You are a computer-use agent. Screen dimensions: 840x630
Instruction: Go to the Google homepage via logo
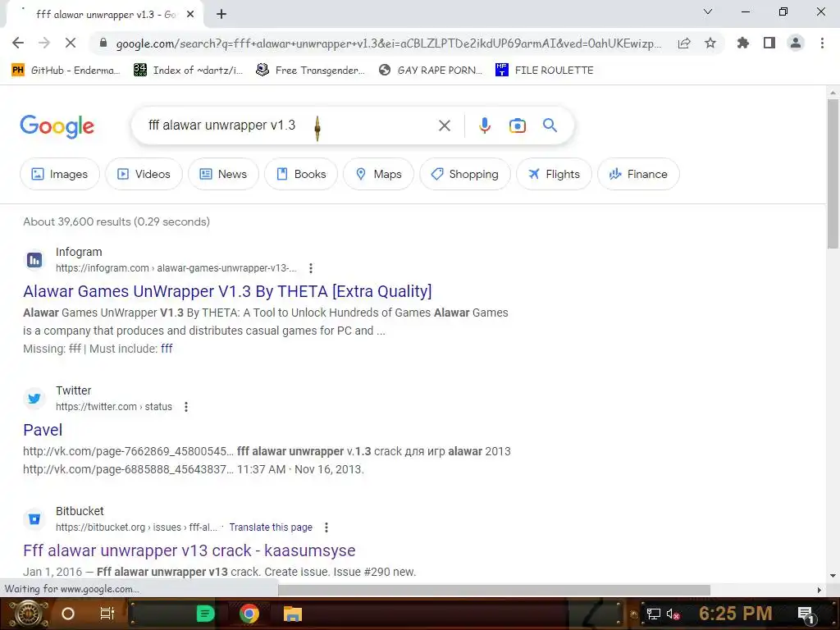point(57,126)
